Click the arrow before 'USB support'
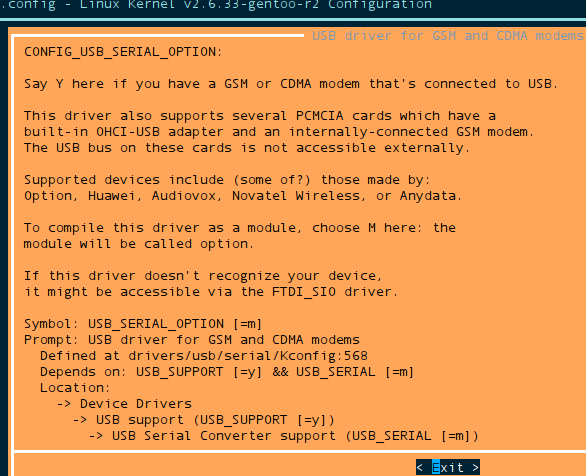 tap(80, 420)
